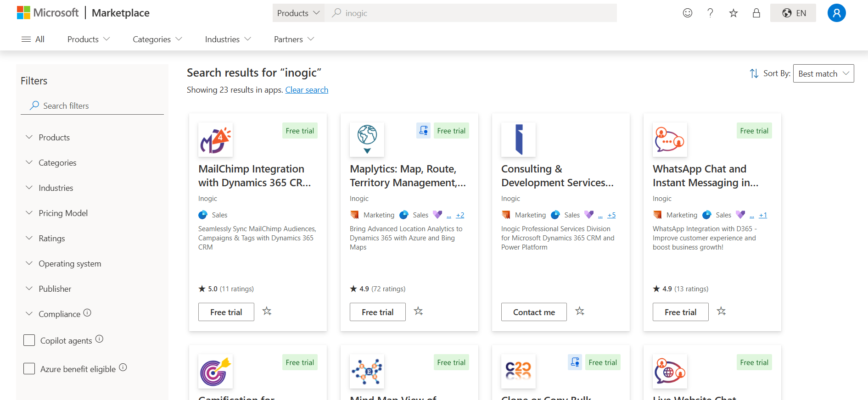Click the search magnifier icon in header
This screenshot has width=868, height=400.
pyautogui.click(x=336, y=13)
